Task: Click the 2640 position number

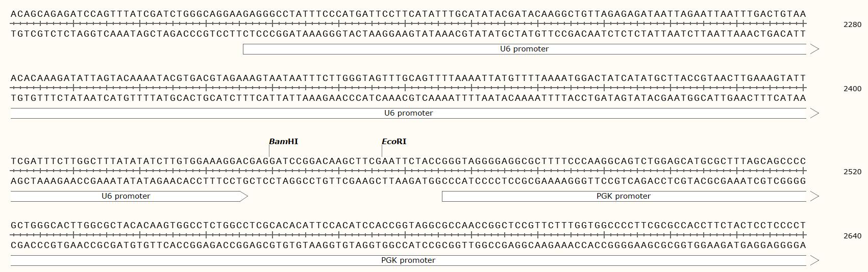Action: tap(852, 236)
